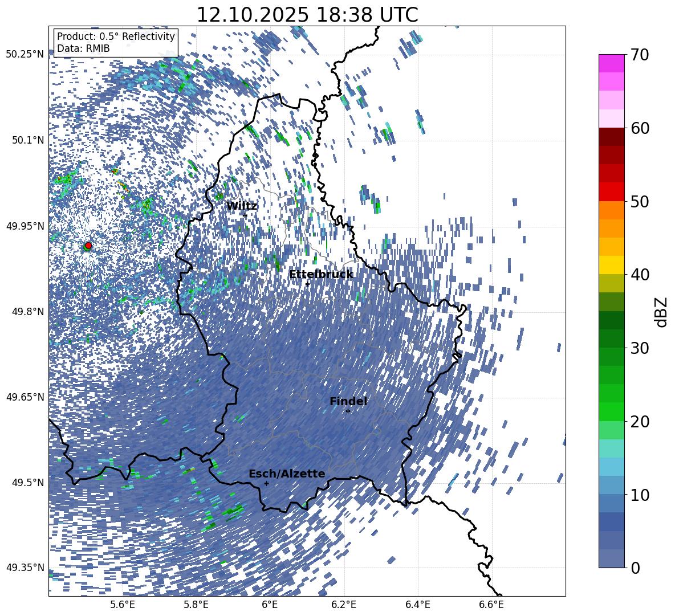675x616 pixels.
Task: Click the Data: RMIB label
Action: click(x=83, y=48)
